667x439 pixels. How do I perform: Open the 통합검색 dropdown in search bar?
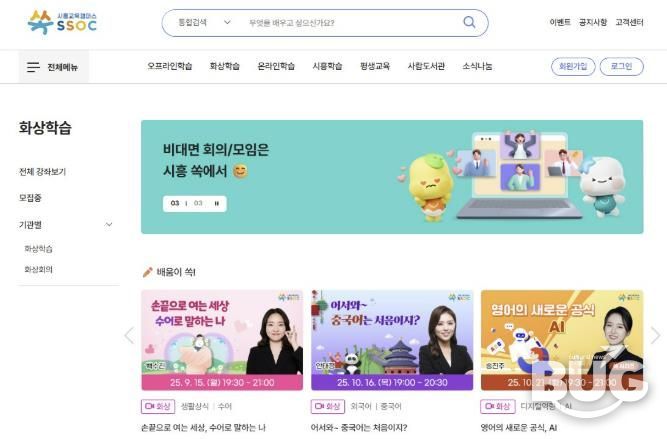[204, 22]
